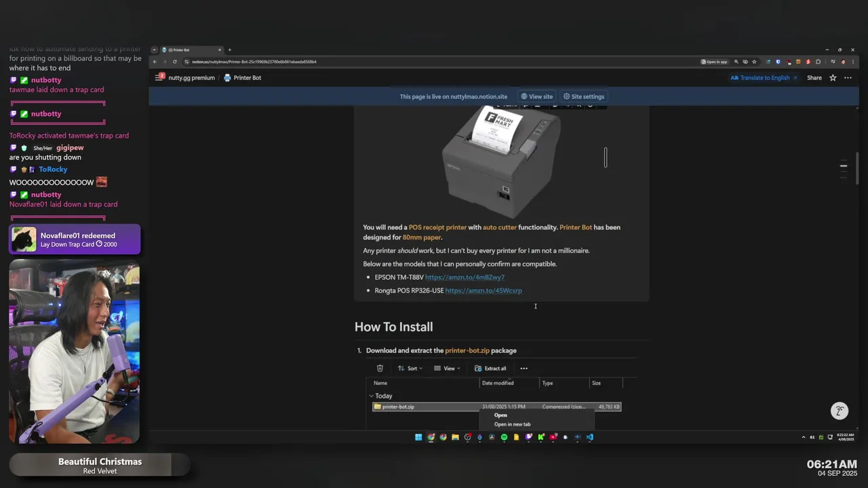Bookmark this tab with star icon
This screenshot has width=868, height=488.
click(x=754, y=62)
